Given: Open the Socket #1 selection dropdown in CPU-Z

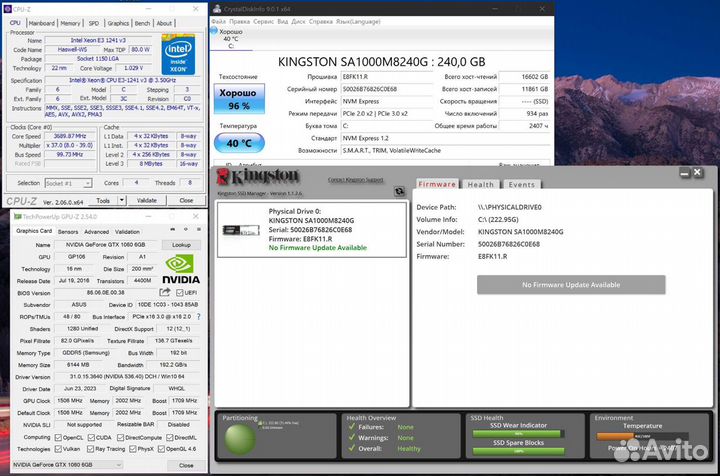Looking at the screenshot, I should coord(68,183).
